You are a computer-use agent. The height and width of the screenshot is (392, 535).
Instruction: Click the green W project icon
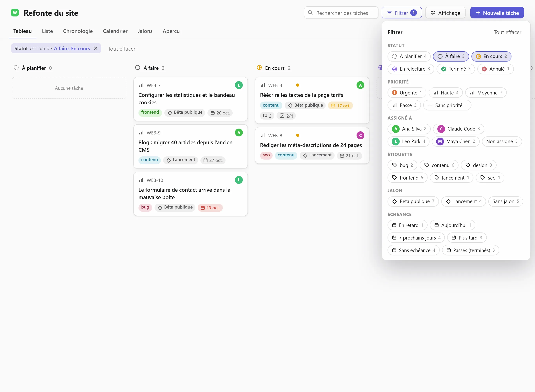click(x=15, y=13)
